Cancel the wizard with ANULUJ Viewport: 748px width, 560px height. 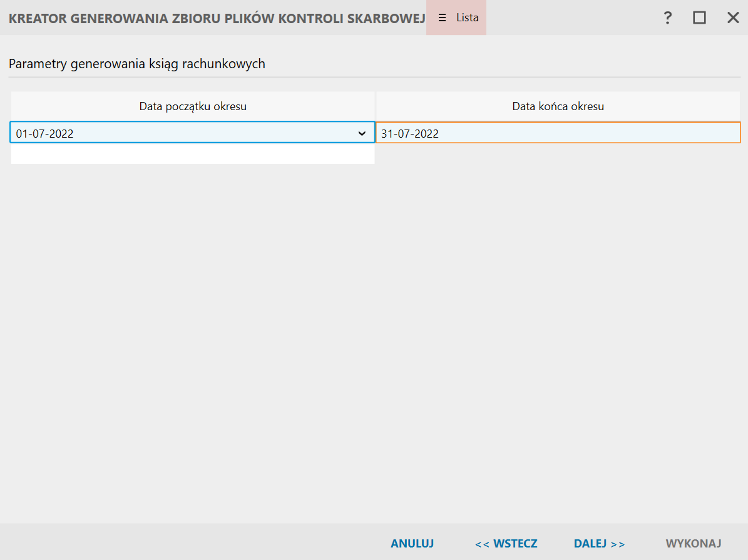point(412,543)
